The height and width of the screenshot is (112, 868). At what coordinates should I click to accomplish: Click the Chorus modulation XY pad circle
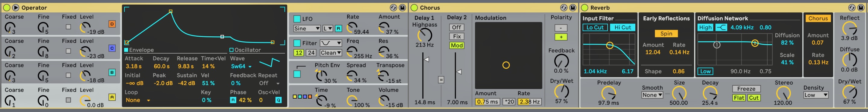(506, 65)
